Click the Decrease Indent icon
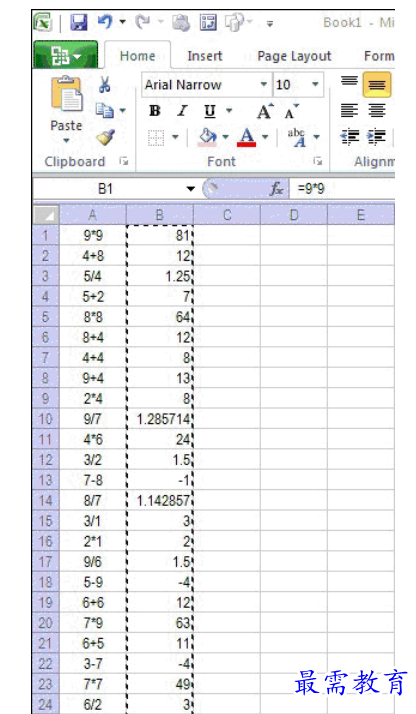 point(350,137)
